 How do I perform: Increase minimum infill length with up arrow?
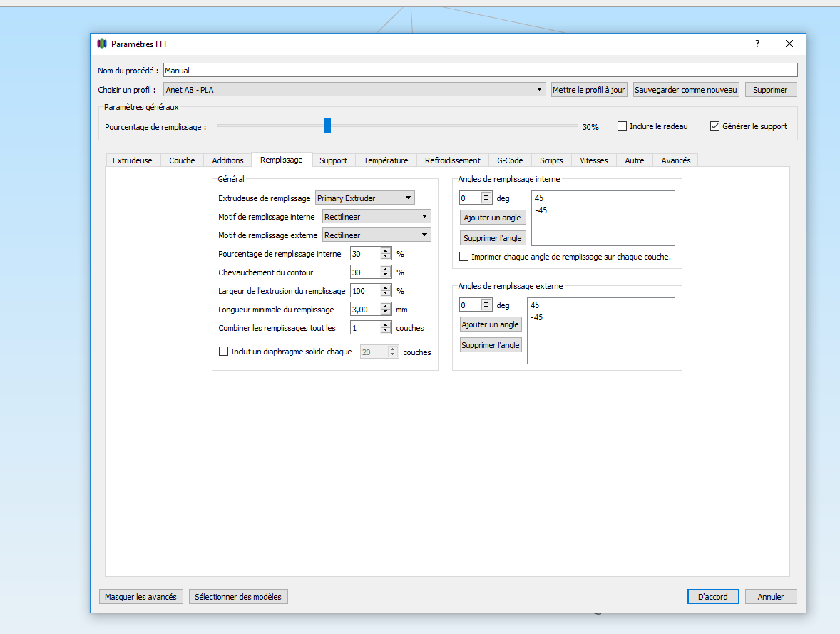pyautogui.click(x=386, y=307)
